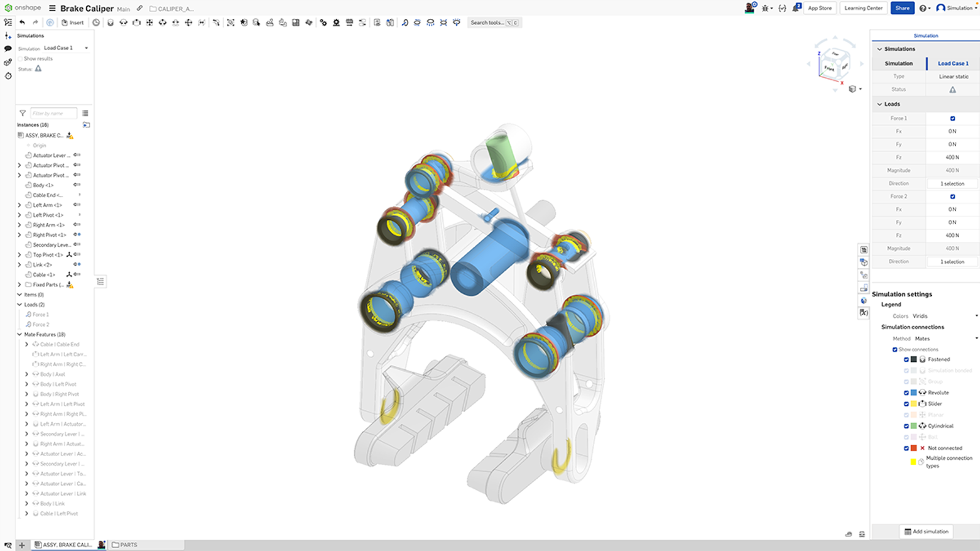The width and height of the screenshot is (980, 551).
Task: Click the Undo arrow in toolbar
Action: point(22,23)
